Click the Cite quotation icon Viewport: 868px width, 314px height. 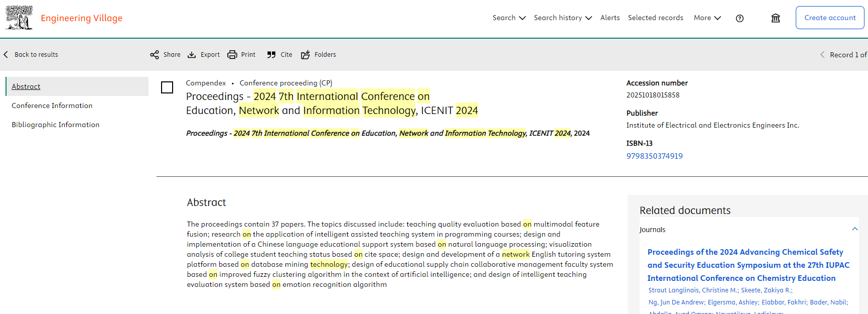pyautogui.click(x=271, y=55)
